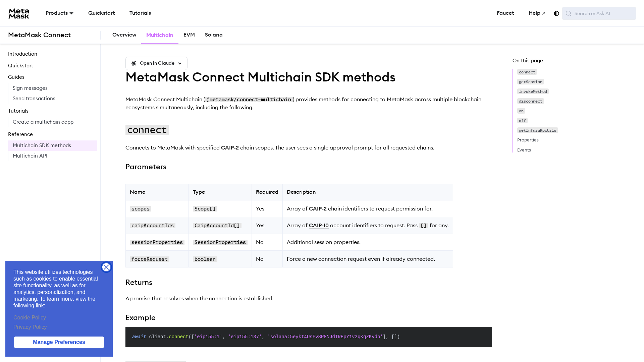The image size is (644, 362).
Task: Open the Products dropdown menu
Action: (59, 13)
